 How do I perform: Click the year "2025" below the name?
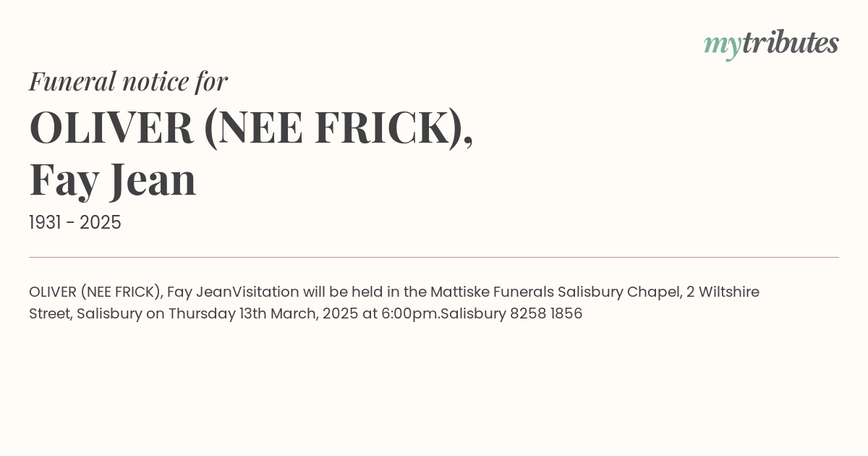click(x=101, y=222)
